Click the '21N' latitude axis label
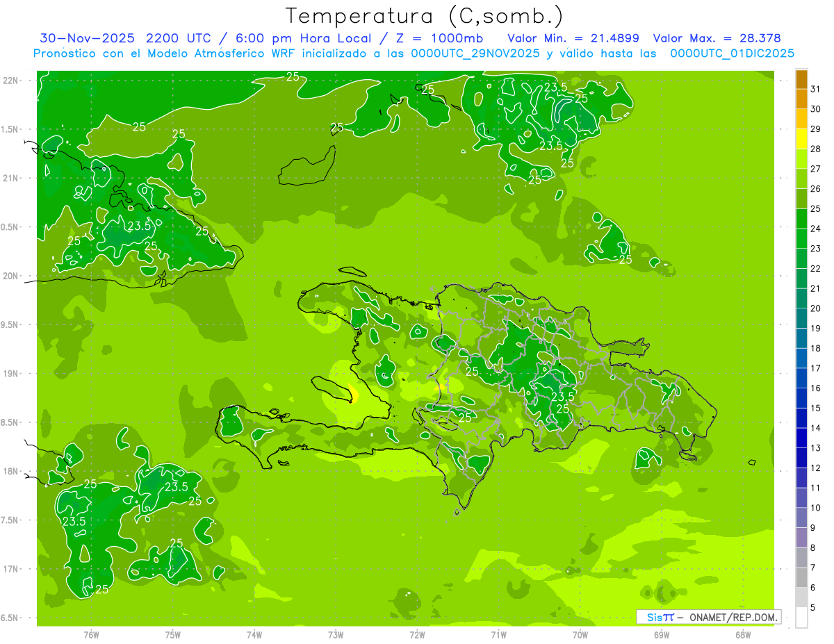The width and height of the screenshot is (834, 644). [x=11, y=178]
